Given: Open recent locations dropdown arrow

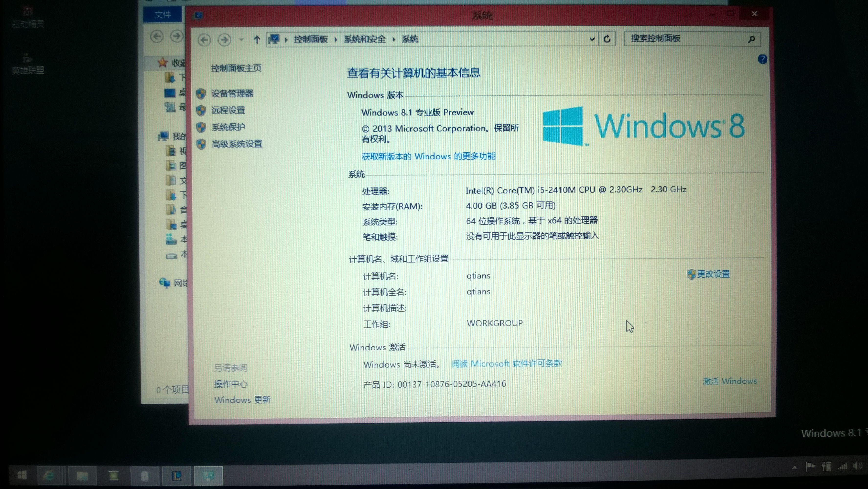Looking at the screenshot, I should [241, 40].
